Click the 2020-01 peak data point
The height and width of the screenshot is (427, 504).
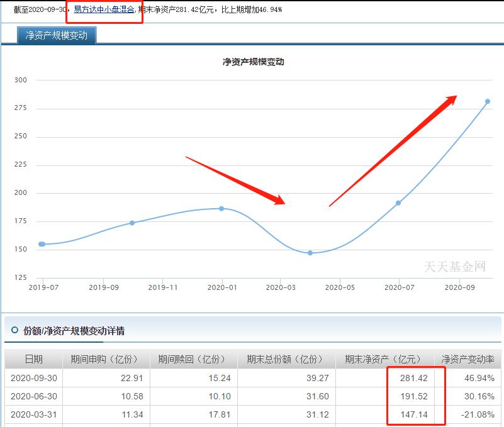point(221,208)
